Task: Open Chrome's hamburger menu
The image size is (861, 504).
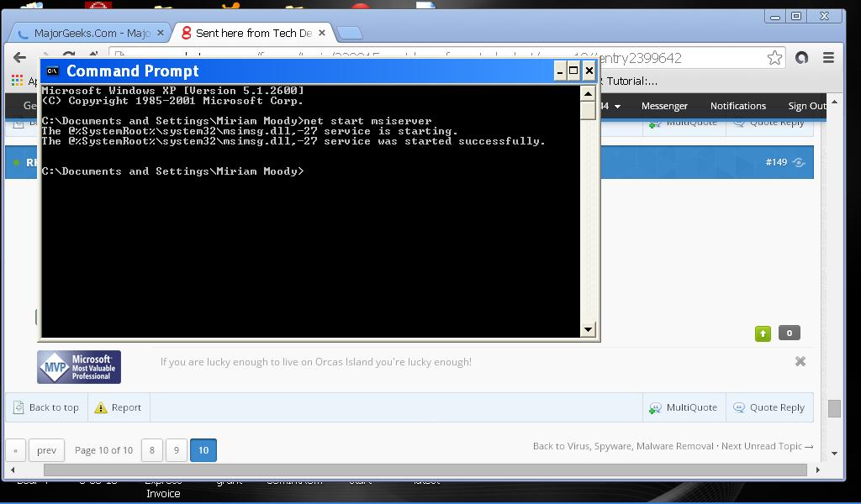Action: [x=828, y=58]
